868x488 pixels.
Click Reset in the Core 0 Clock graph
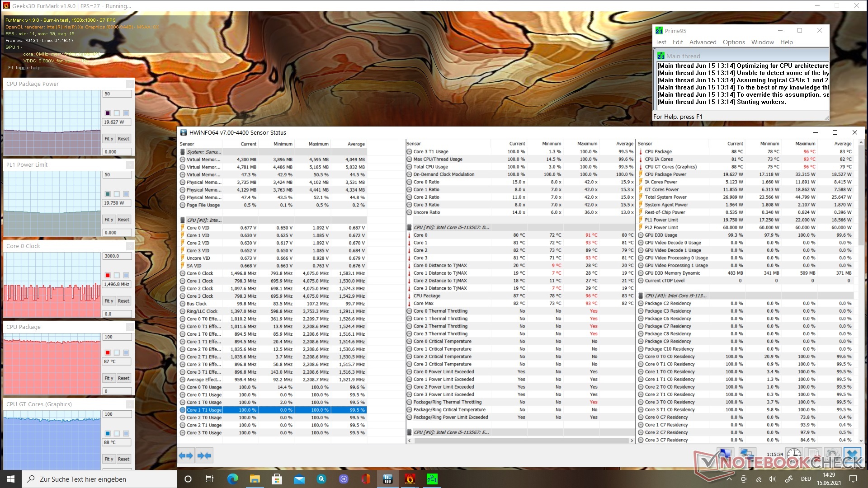(123, 301)
